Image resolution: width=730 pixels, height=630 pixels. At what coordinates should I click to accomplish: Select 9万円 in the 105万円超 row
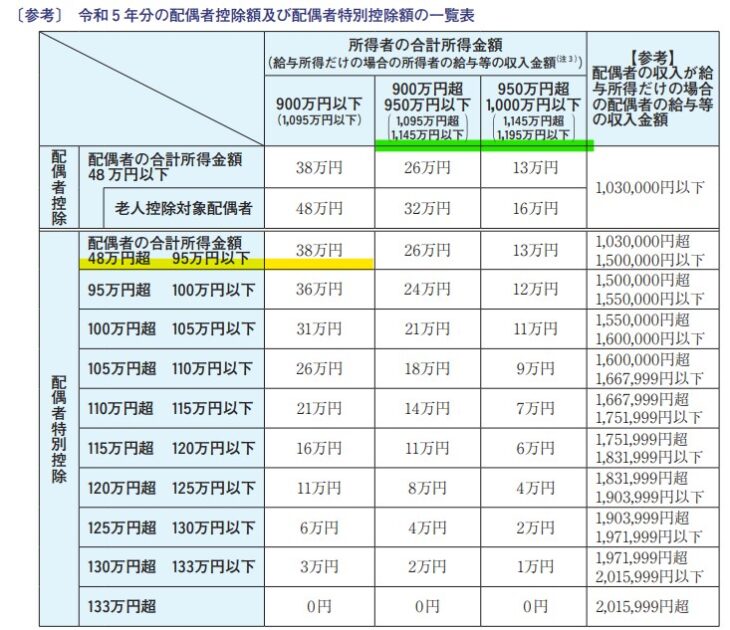[535, 369]
